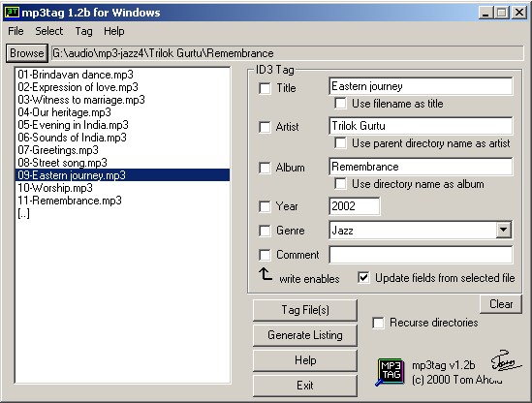Click the Exit button
This screenshot has width=532, height=403.
click(x=305, y=386)
